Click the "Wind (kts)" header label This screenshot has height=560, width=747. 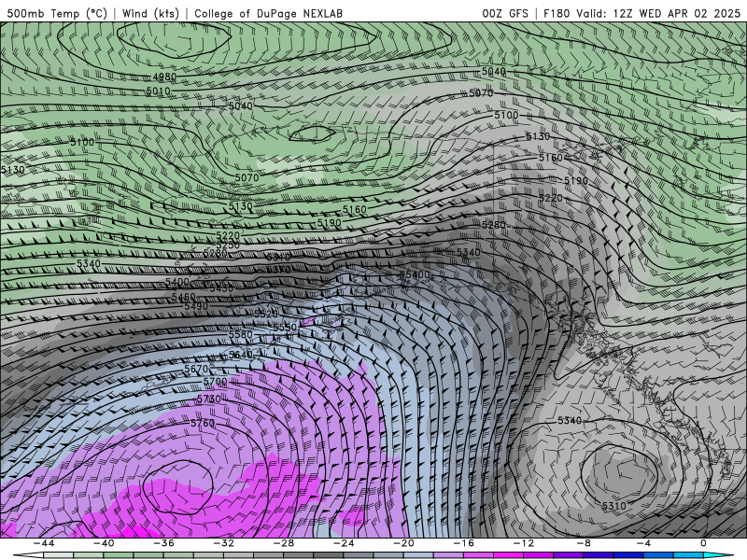(150, 13)
